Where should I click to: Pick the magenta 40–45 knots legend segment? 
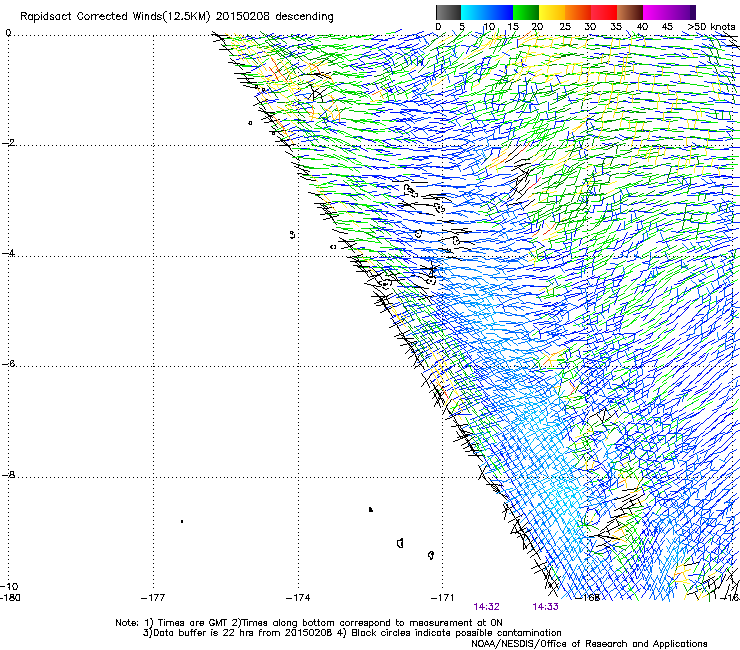coord(656,12)
